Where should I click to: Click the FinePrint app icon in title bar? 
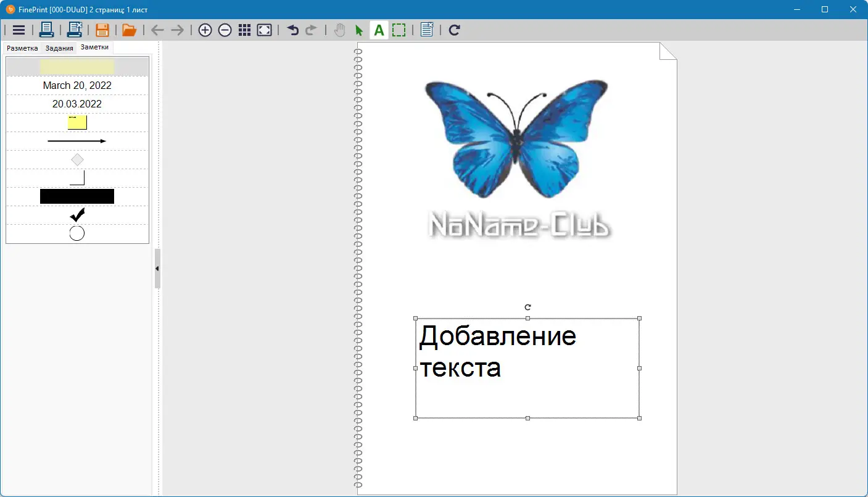coord(10,9)
